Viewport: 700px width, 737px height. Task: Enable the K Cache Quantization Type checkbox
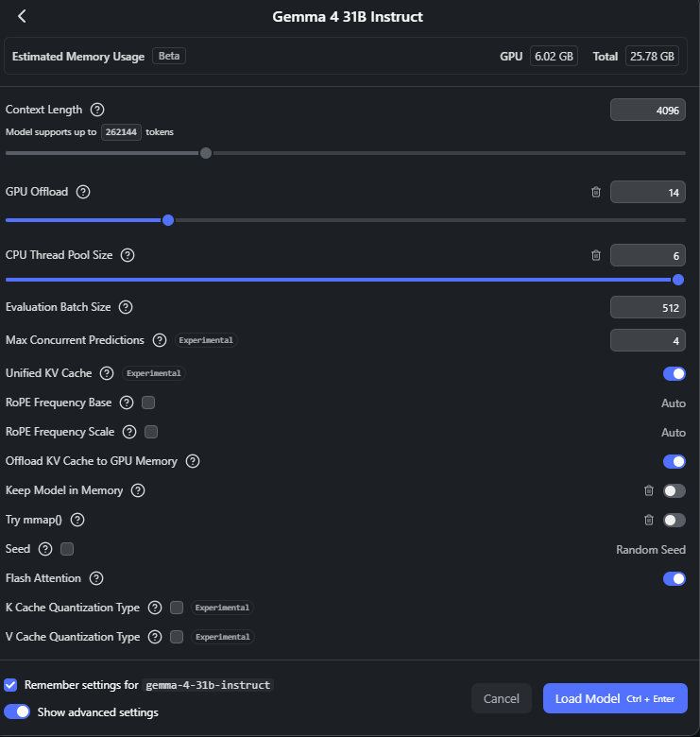[177, 608]
